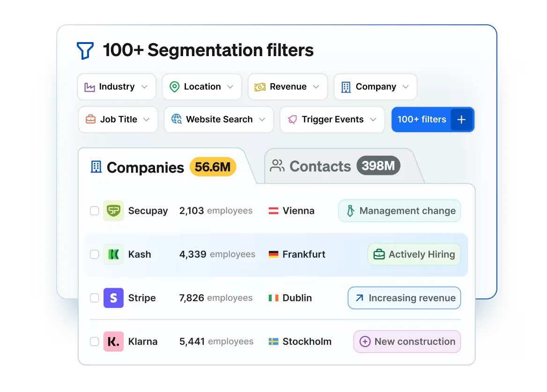Tick the Klarna row checkbox
The width and height of the screenshot is (547, 392).
click(x=95, y=341)
